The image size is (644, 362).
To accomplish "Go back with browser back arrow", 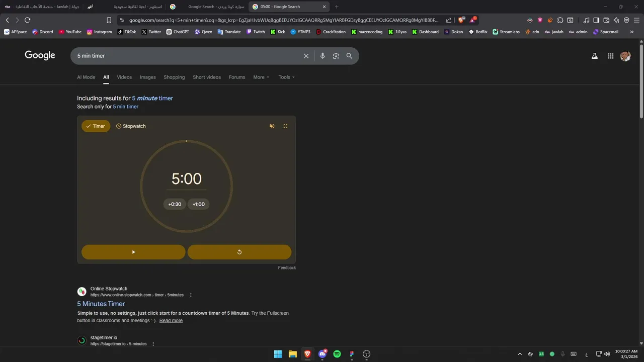I will click(7, 20).
